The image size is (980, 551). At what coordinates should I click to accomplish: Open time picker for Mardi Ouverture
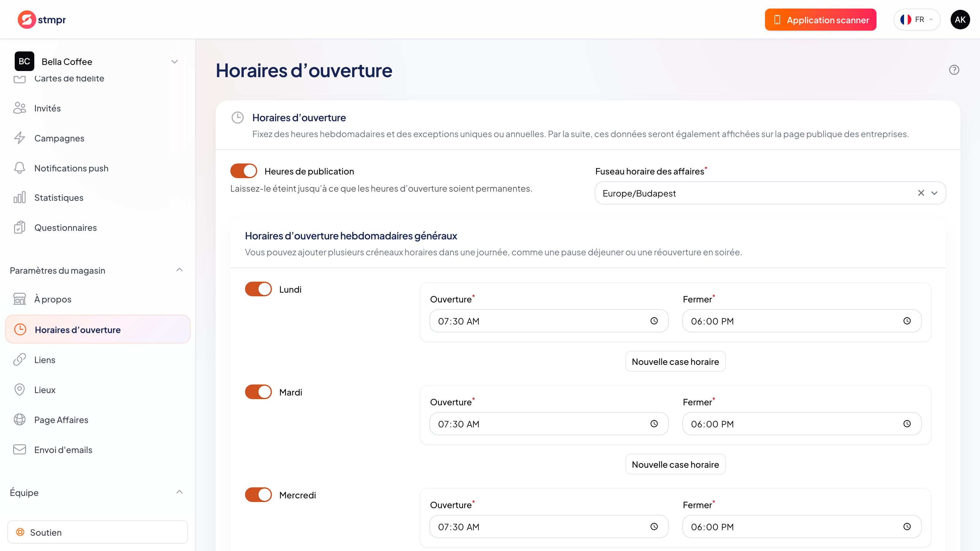654,424
